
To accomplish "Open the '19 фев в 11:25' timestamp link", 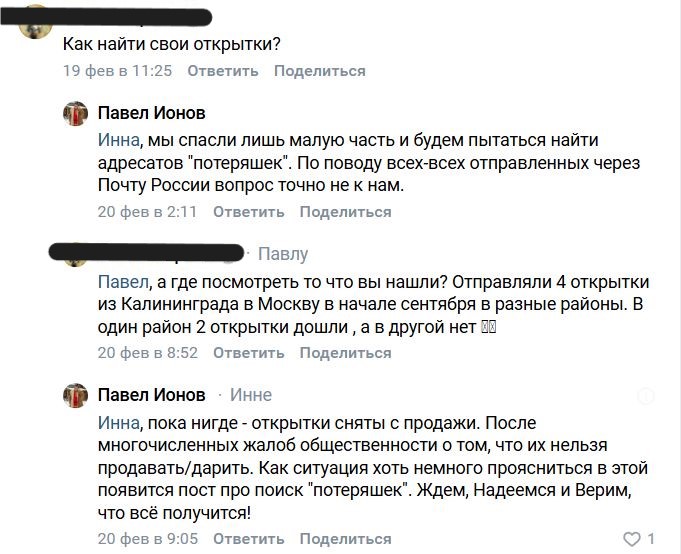I will pyautogui.click(x=118, y=71).
